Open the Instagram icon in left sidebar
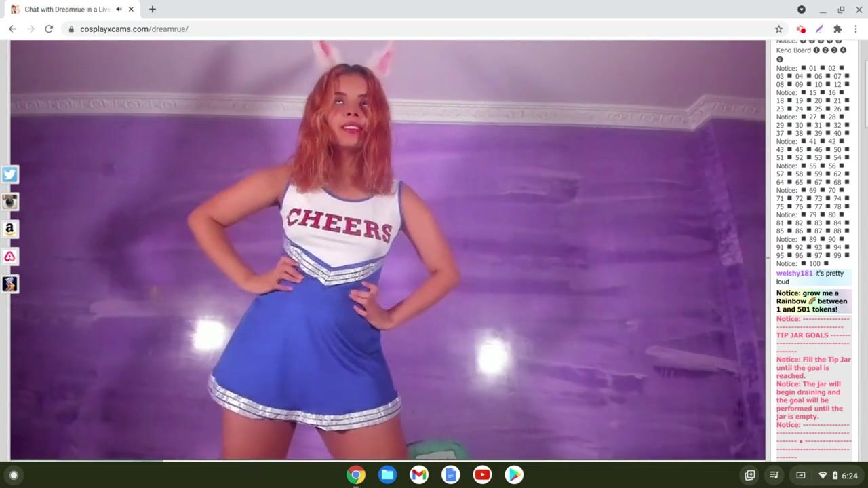The image size is (868, 488). tap(9, 202)
